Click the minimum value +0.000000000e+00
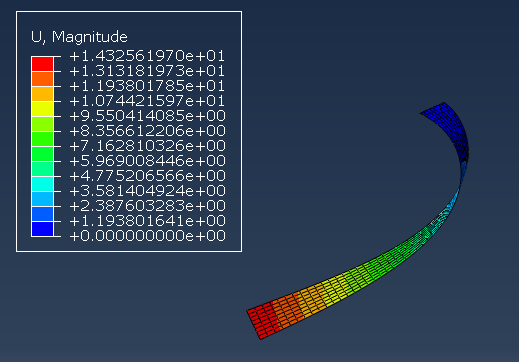519x362 pixels. 147,236
